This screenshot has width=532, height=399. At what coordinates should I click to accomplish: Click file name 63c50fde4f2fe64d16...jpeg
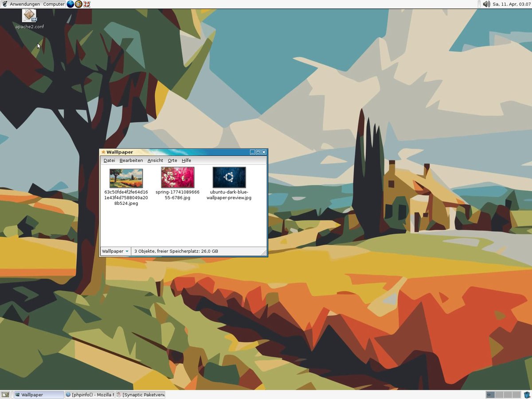[x=126, y=198]
